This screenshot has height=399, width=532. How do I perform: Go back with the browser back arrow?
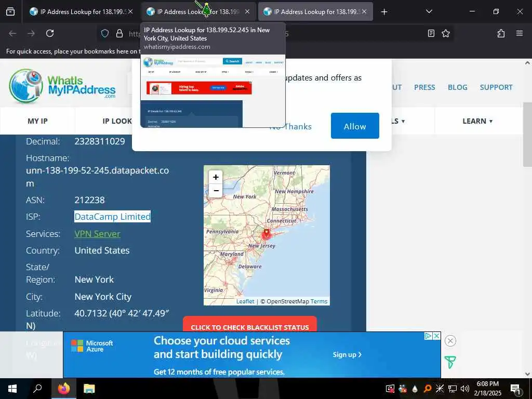[12, 33]
